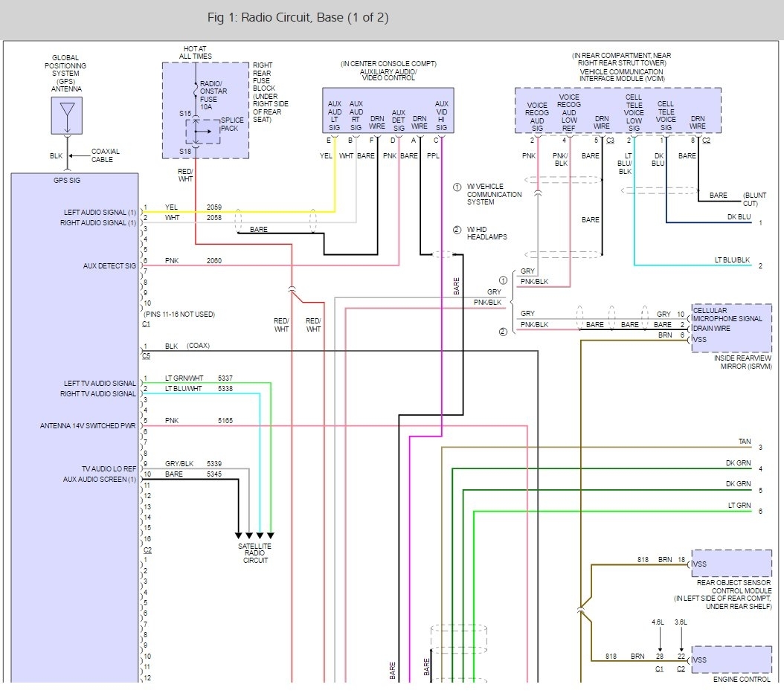
Task: Click 'INSIDE REARVIEW MIRROR (ISRVM)' label
Action: [x=742, y=362]
